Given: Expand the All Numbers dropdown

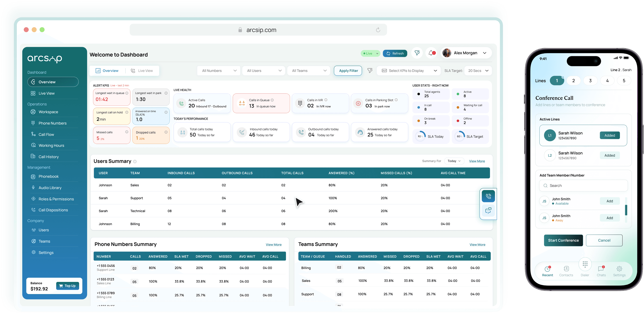Looking at the screenshot, I should tap(219, 71).
